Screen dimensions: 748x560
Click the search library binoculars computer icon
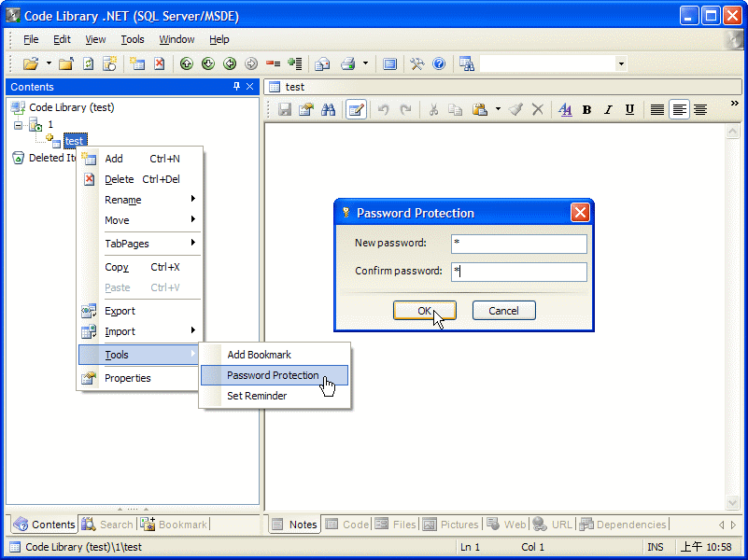[467, 63]
